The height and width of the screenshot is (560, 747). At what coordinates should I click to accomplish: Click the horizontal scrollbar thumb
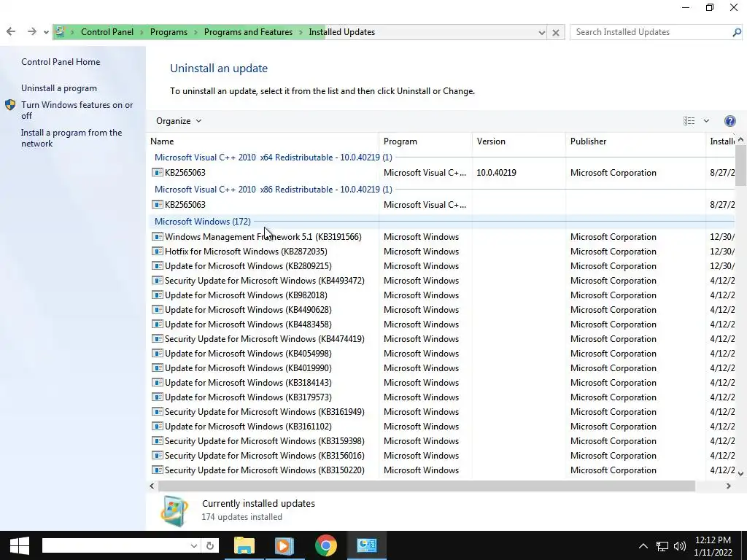click(426, 486)
